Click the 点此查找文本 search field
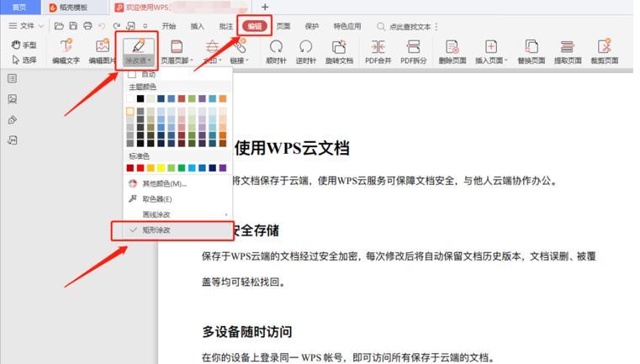Viewport: 640px width, 364px height. tap(410, 27)
